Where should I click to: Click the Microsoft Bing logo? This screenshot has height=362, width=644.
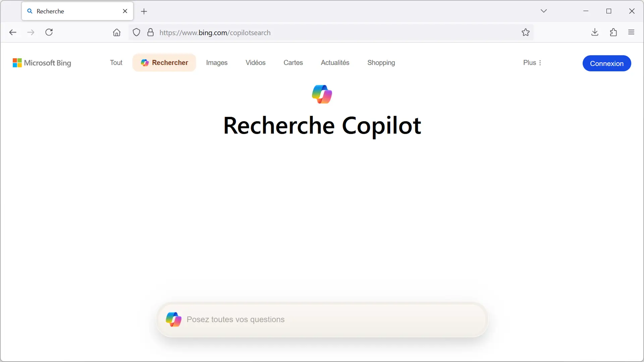pos(42,63)
